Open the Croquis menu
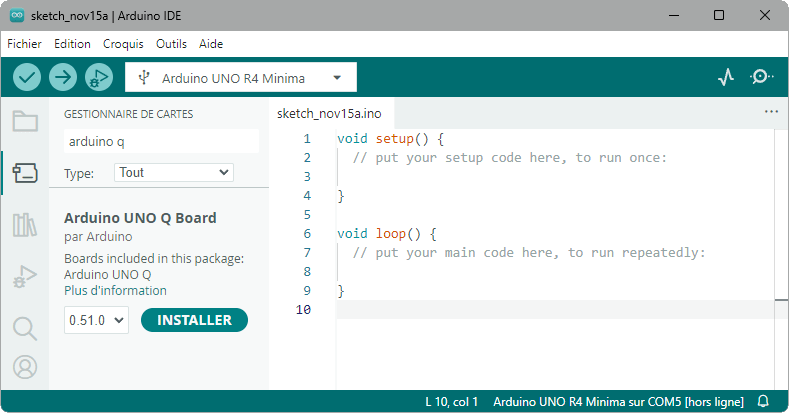Screen dimensions: 789x413 (x=123, y=44)
